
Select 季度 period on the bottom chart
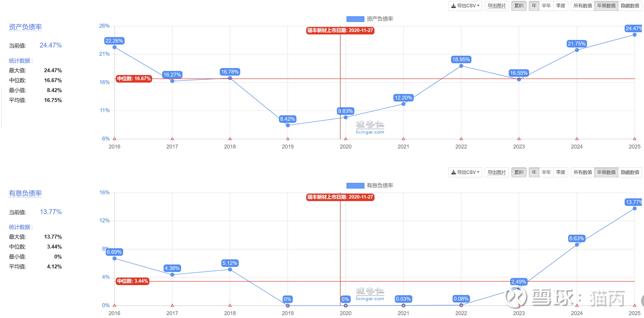tap(560, 172)
